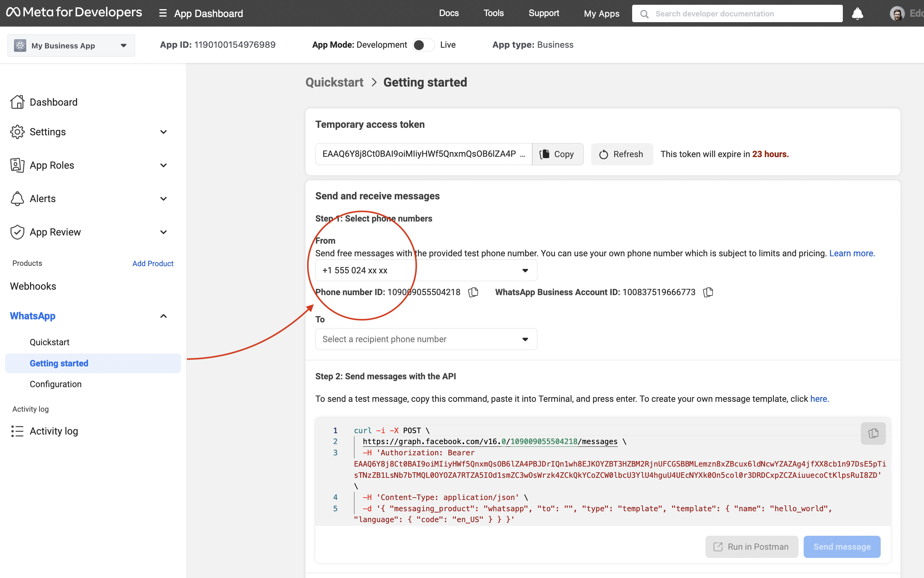Open the From phone number dropdown
924x578 pixels.
pyautogui.click(x=426, y=270)
